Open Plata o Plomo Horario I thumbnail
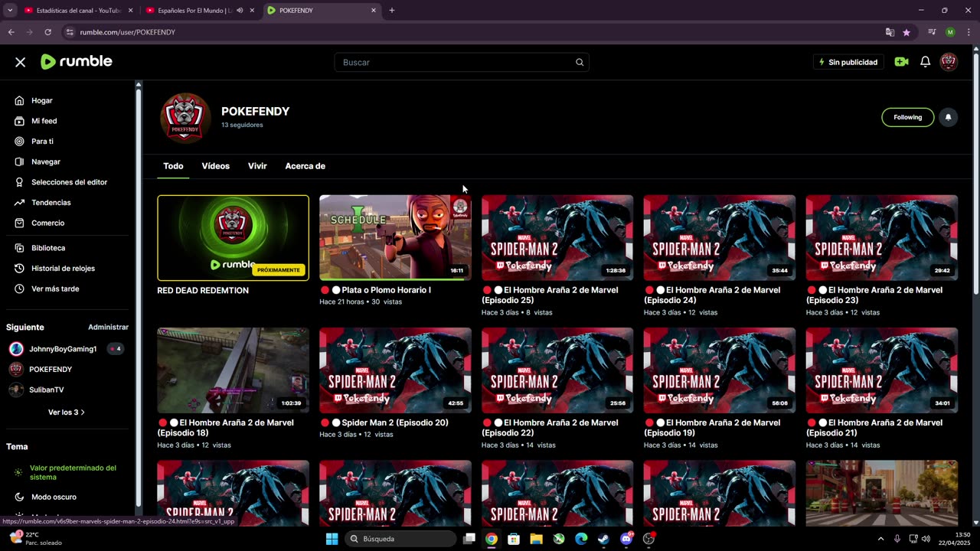The image size is (980, 551). (x=395, y=237)
